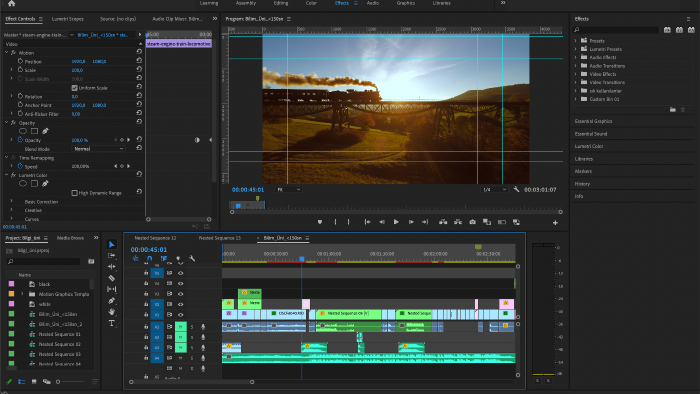
Task: Click the Go to Out point button
Action: pyautogui.click(x=425, y=222)
